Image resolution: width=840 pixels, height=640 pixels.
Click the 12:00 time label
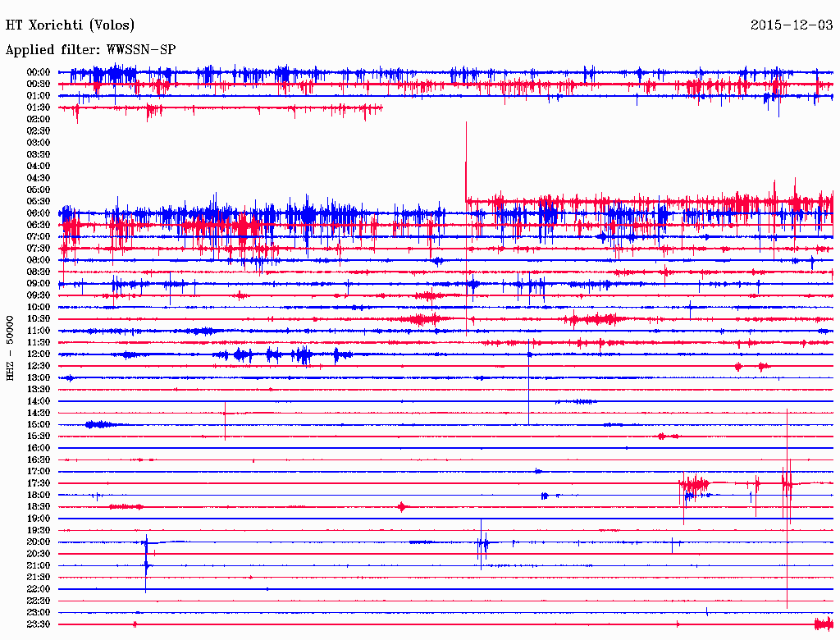(x=39, y=354)
